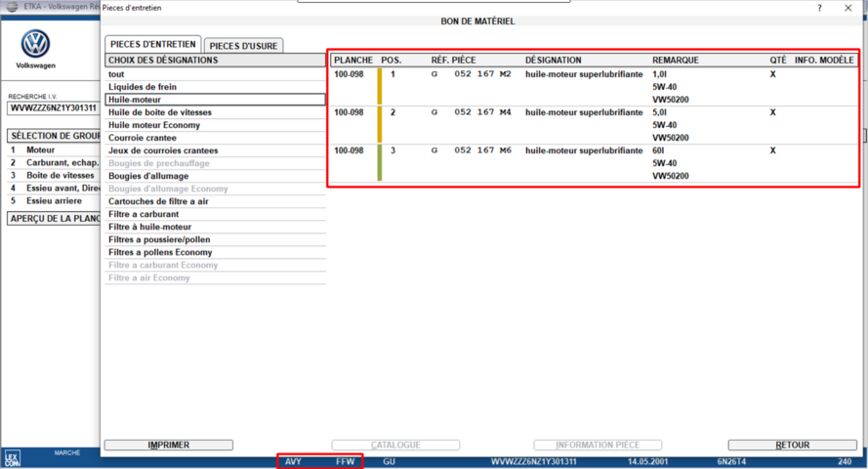Select 'tout' in designation list
Screen dimensions: 868x469
tap(216, 74)
